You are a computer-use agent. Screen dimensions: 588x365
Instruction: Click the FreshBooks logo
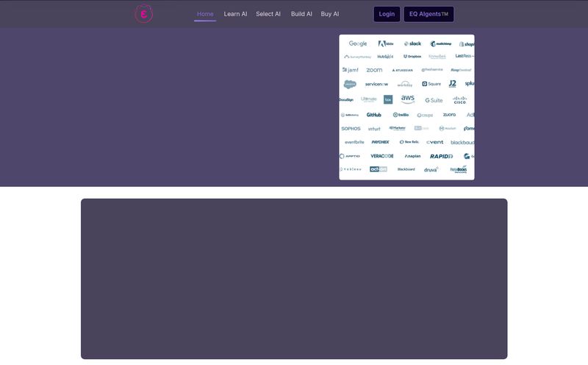click(x=459, y=169)
